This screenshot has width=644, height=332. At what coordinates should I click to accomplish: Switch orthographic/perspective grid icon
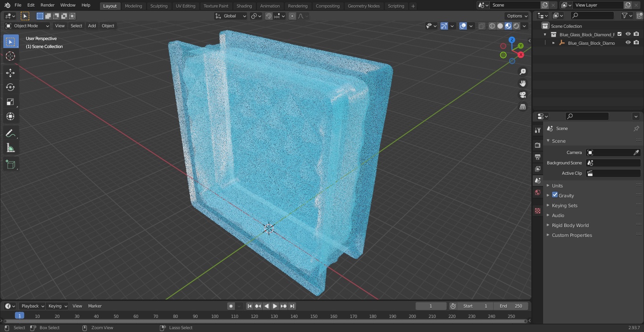pyautogui.click(x=523, y=107)
